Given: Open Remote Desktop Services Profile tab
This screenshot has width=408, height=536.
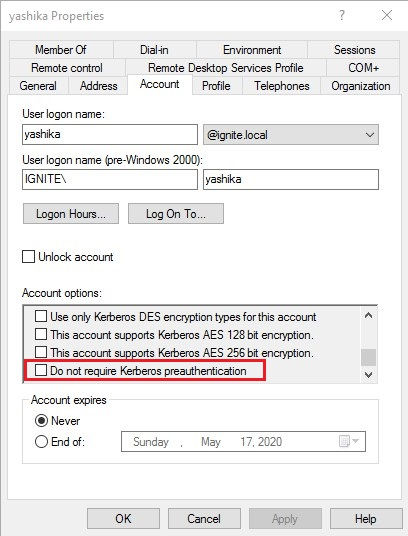Looking at the screenshot, I should click(x=226, y=68).
